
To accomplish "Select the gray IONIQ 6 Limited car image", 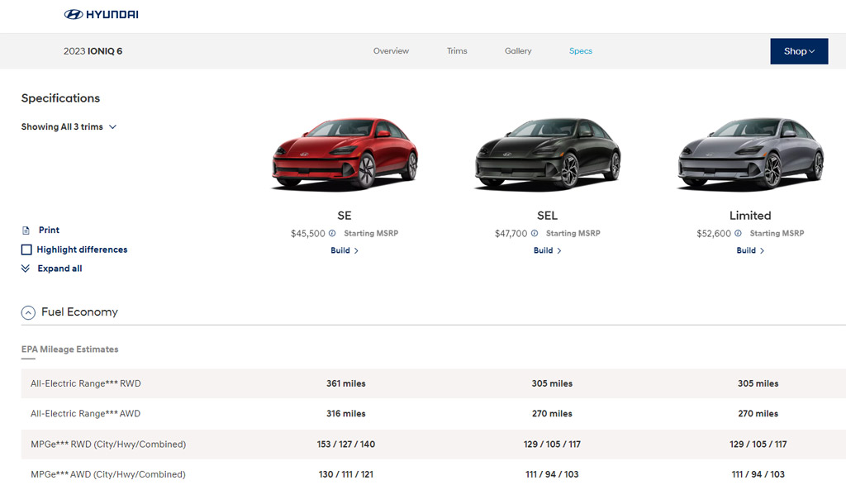I will tap(750, 155).
